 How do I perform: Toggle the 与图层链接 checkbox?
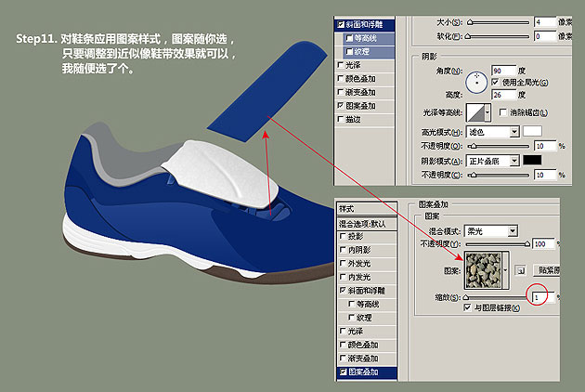[467, 307]
